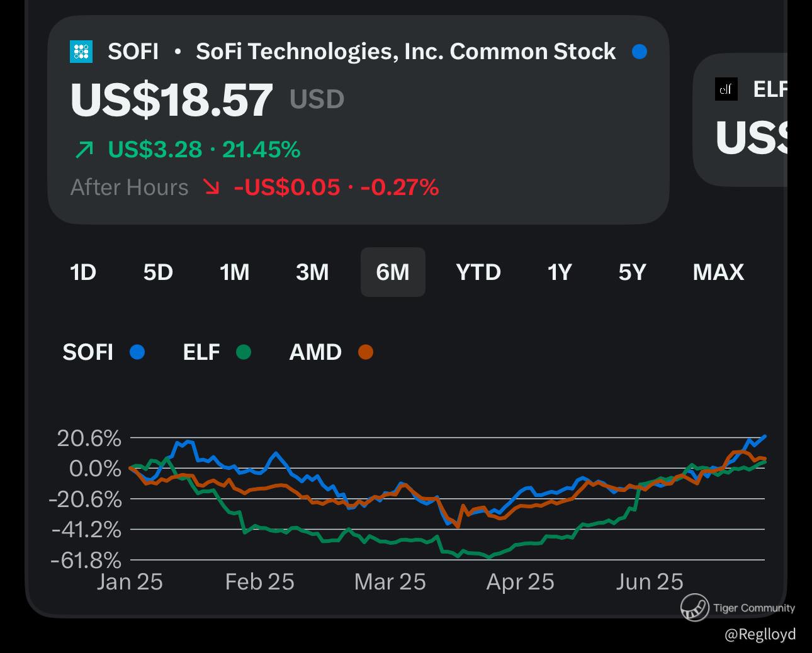The image size is (812, 653).
Task: Click the blue dot beside SoFi stock name
Action: [640, 52]
